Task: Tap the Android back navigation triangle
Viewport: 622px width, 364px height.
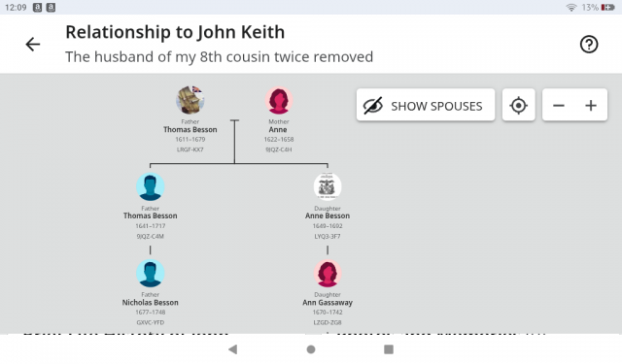Action: [x=233, y=348]
